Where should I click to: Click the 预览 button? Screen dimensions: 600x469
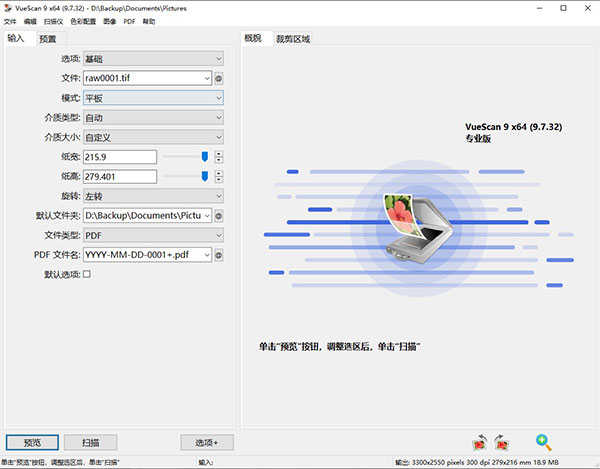32,443
